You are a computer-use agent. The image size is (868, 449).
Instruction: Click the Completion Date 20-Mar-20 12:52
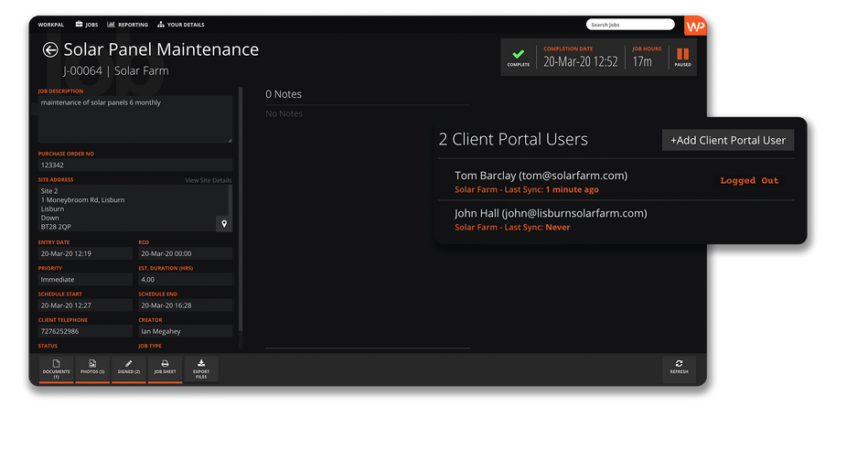click(x=580, y=61)
